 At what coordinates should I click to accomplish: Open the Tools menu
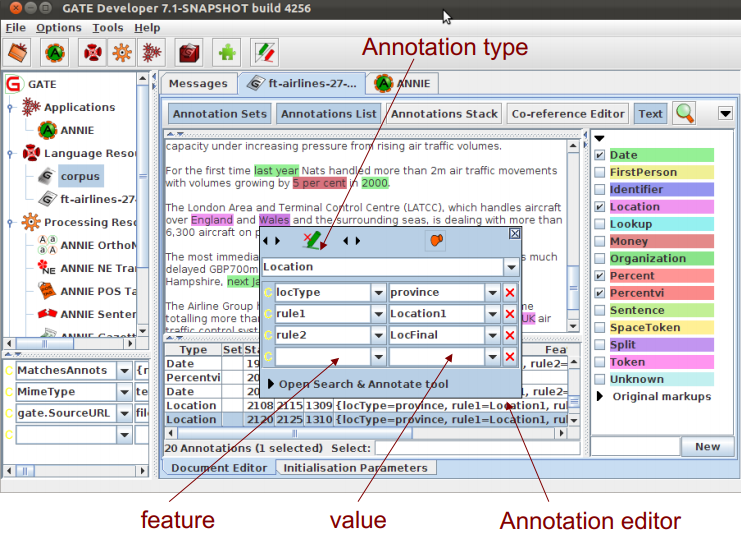coord(108,28)
